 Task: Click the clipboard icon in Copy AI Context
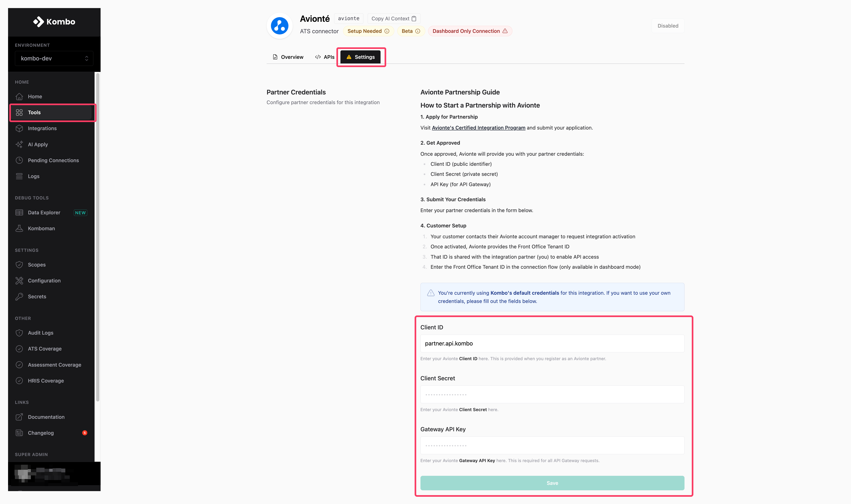coord(414,19)
